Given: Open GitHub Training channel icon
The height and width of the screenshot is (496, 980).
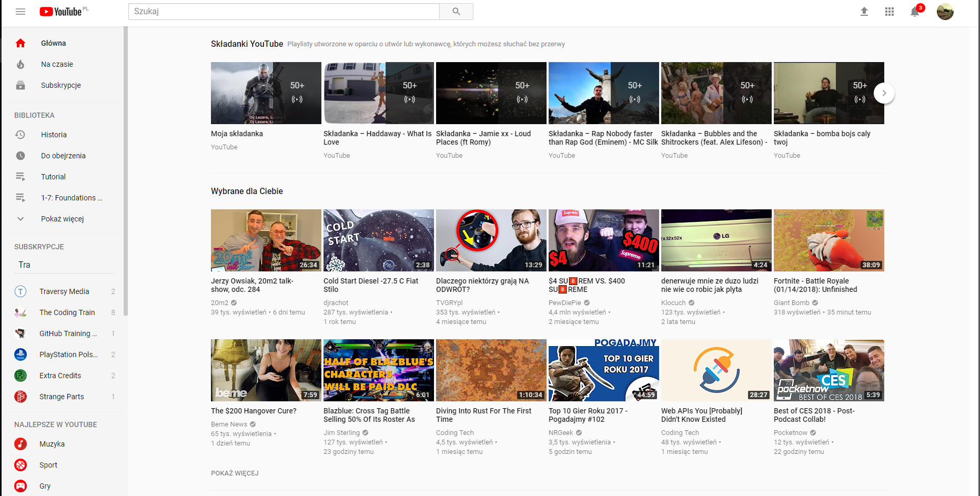Looking at the screenshot, I should 21,333.
